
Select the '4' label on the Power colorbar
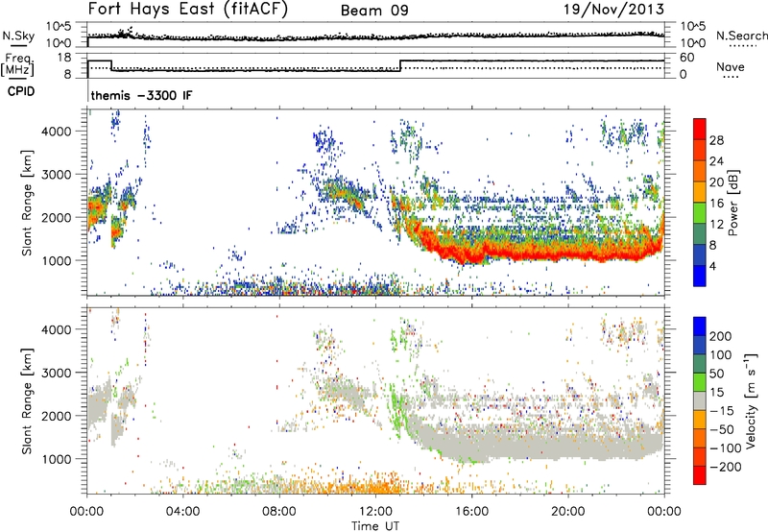click(x=712, y=267)
